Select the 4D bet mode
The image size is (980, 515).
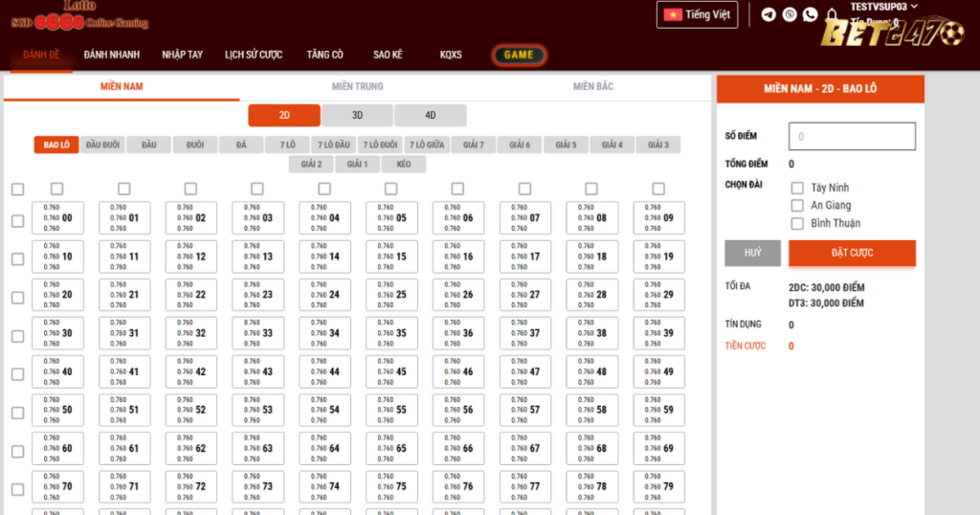(431, 115)
